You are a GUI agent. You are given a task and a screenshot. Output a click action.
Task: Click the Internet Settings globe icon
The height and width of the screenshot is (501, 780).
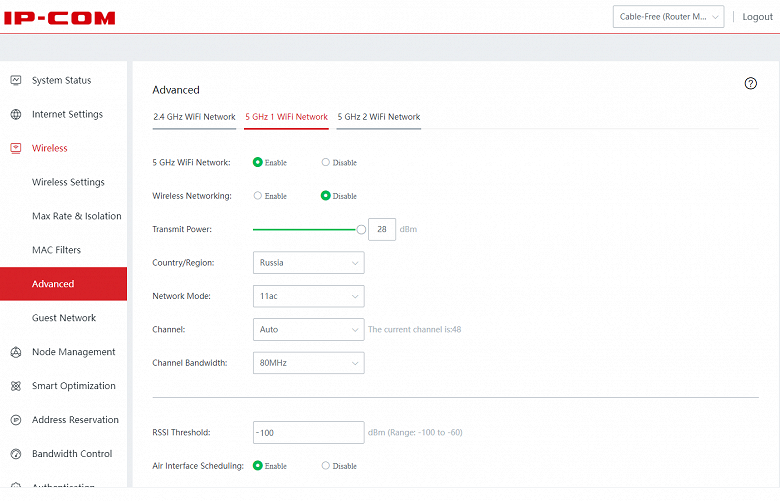coord(15,114)
